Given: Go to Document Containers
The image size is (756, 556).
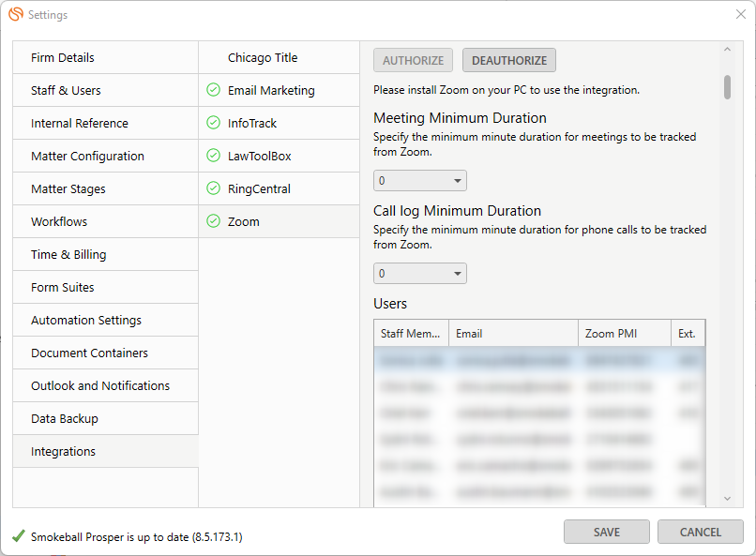Looking at the screenshot, I should click(106, 353).
